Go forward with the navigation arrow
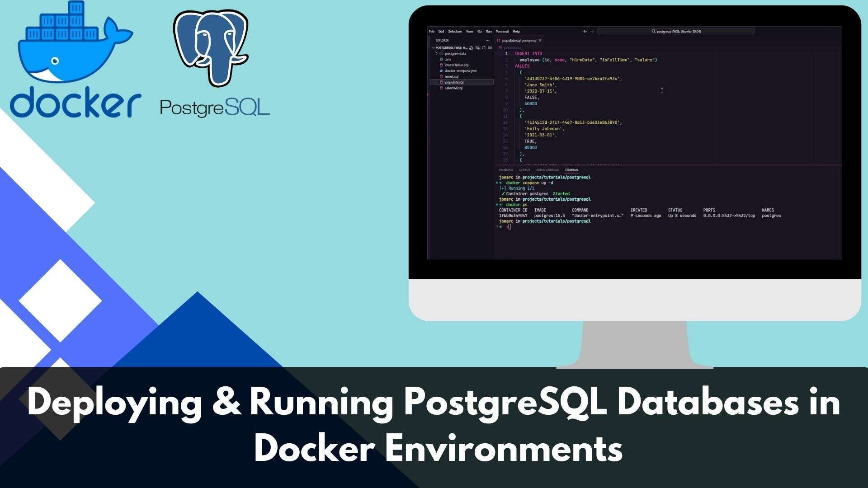 592,31
